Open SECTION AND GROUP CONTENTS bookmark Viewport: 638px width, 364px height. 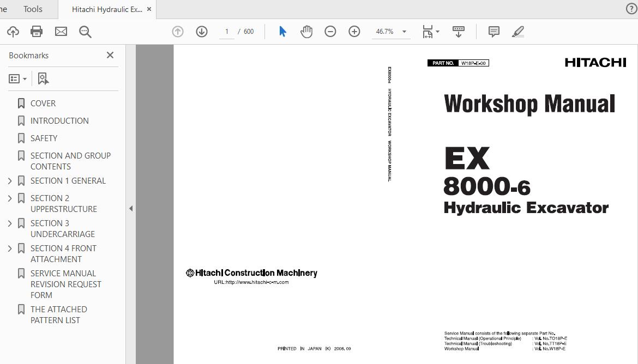pyautogui.click(x=70, y=161)
